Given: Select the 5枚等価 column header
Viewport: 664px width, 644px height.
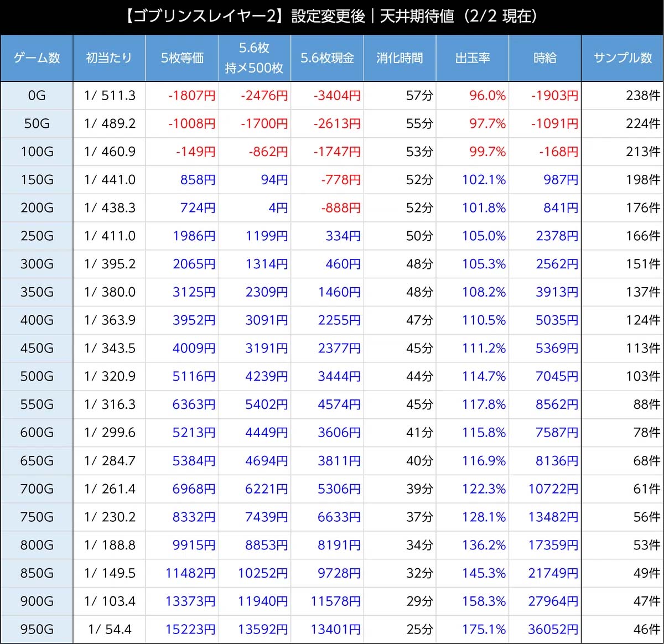Looking at the screenshot, I should [x=182, y=58].
